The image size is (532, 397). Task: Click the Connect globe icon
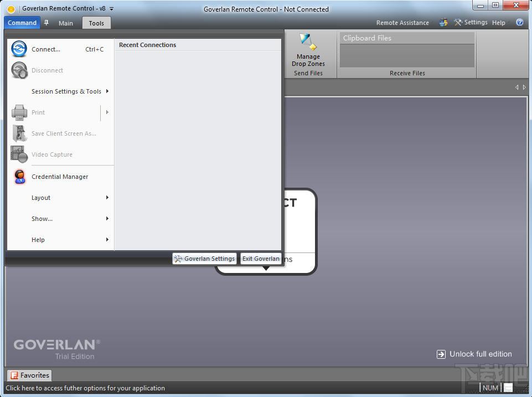coord(19,49)
